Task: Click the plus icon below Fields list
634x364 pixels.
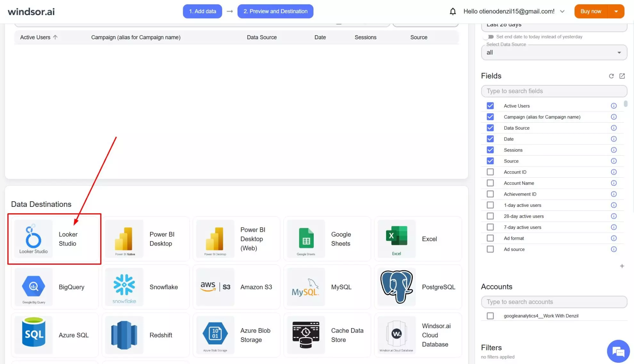Action: pyautogui.click(x=622, y=266)
